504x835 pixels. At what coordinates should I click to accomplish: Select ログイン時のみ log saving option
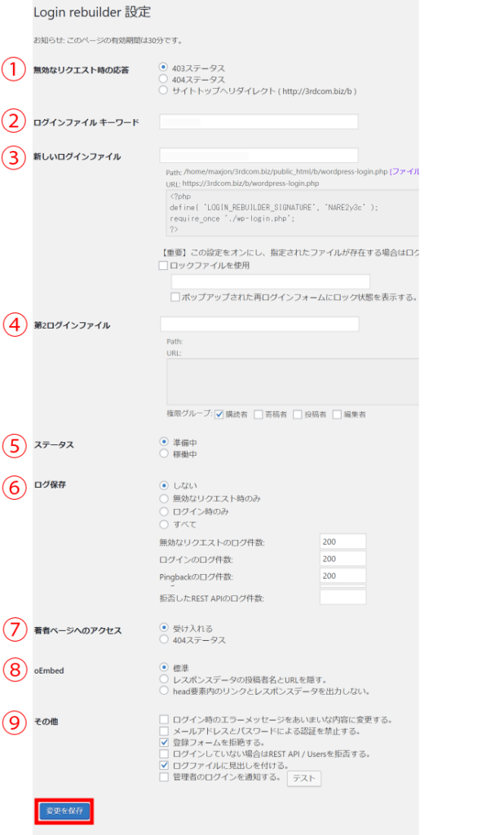(x=164, y=511)
